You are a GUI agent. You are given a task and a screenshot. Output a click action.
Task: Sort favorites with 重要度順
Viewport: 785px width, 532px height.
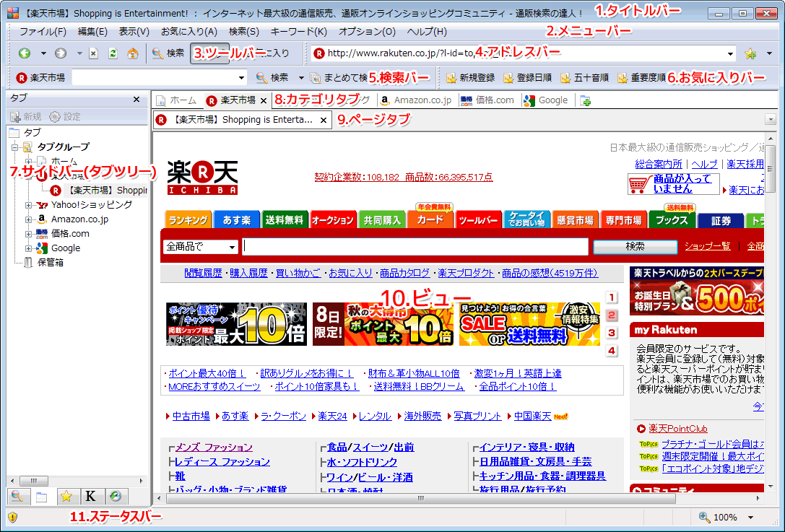click(642, 77)
